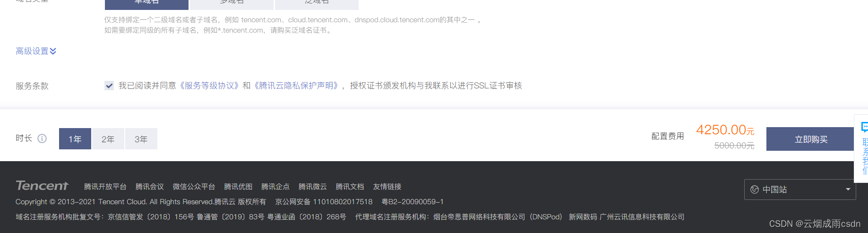Viewport: 868px width, 233px height.
Task: Select the 泛域名 domain type tab
Action: click(x=317, y=4)
